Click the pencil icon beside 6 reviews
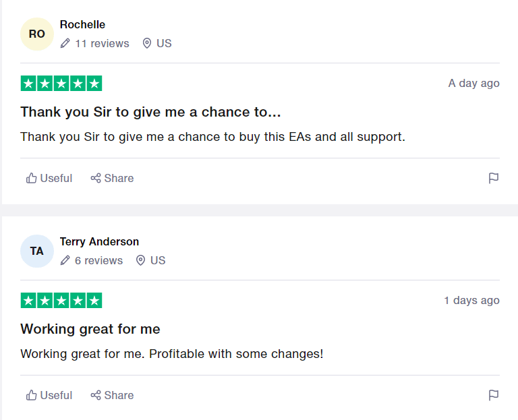This screenshot has height=420, width=518. 65,261
